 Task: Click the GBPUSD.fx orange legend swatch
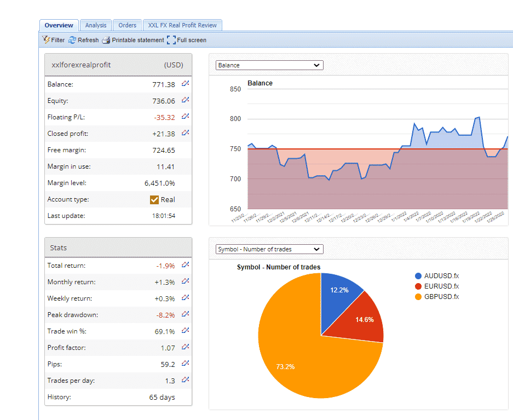[x=419, y=297]
